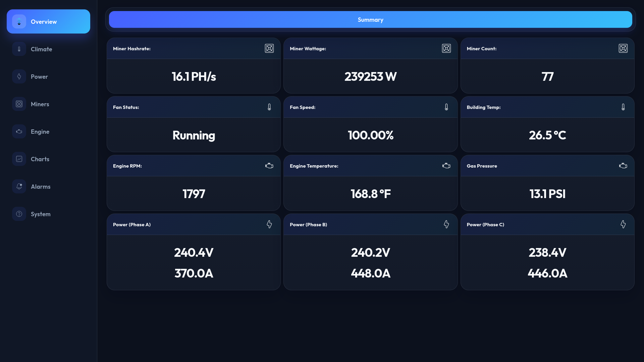The width and height of the screenshot is (644, 362).
Task: Click the Miners fan sidebar icon
Action: tap(19, 104)
